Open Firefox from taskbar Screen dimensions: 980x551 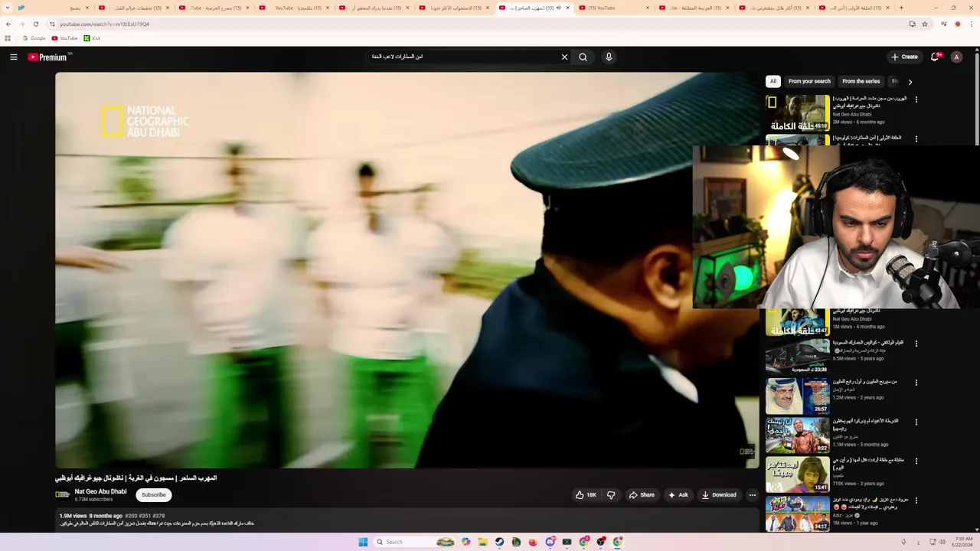[533, 542]
